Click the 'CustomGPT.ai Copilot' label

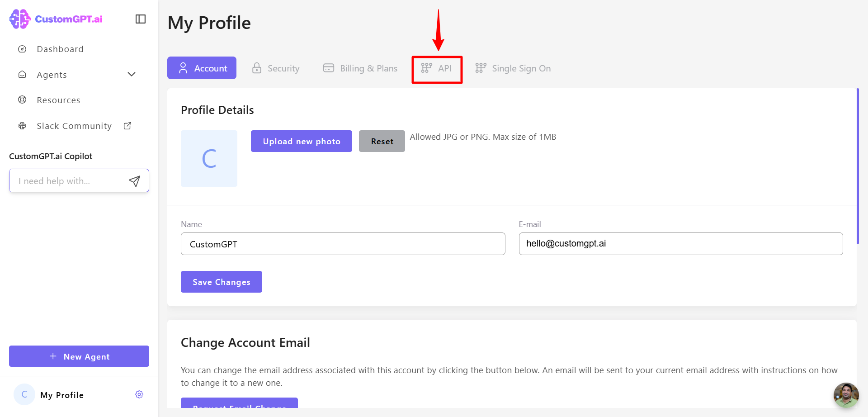click(x=51, y=156)
